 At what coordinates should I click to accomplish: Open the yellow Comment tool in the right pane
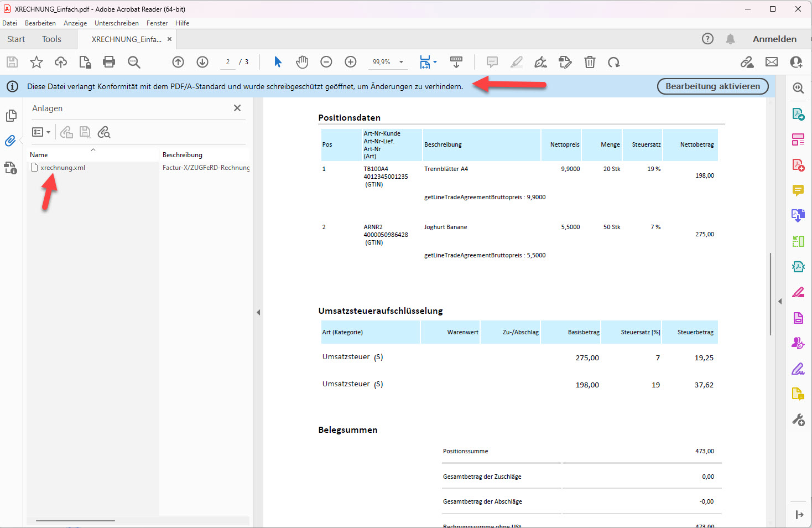[x=798, y=190]
